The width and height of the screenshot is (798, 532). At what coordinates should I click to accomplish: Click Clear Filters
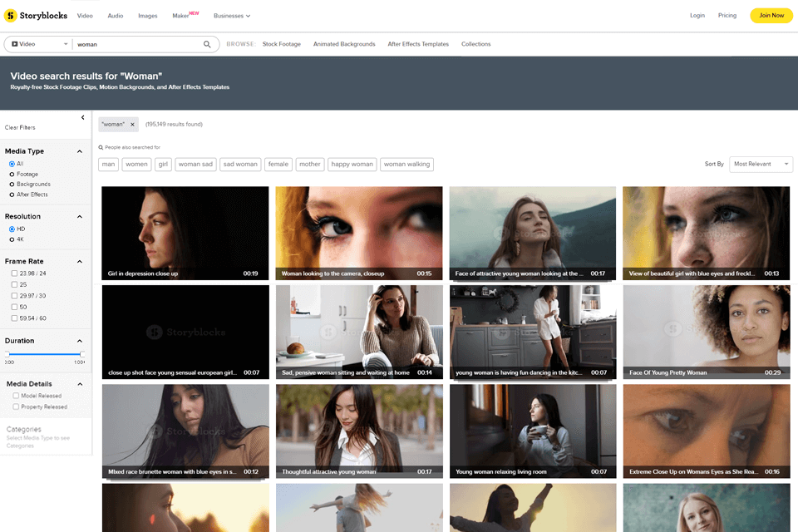point(20,128)
